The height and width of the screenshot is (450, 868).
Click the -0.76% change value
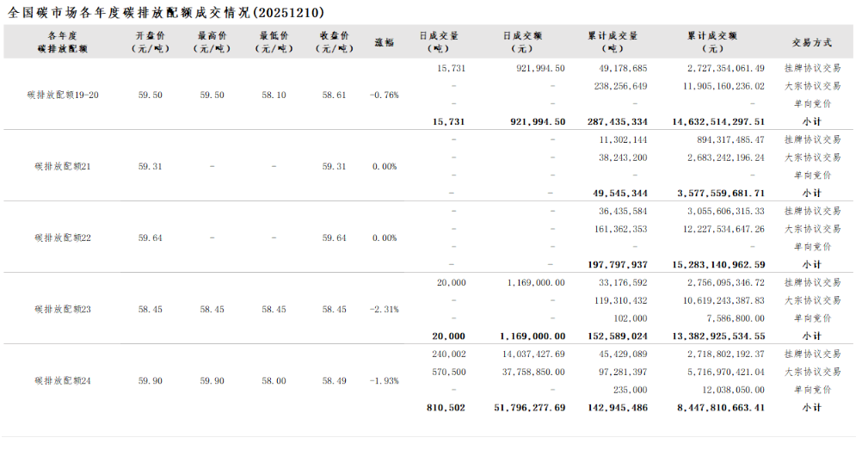point(384,95)
